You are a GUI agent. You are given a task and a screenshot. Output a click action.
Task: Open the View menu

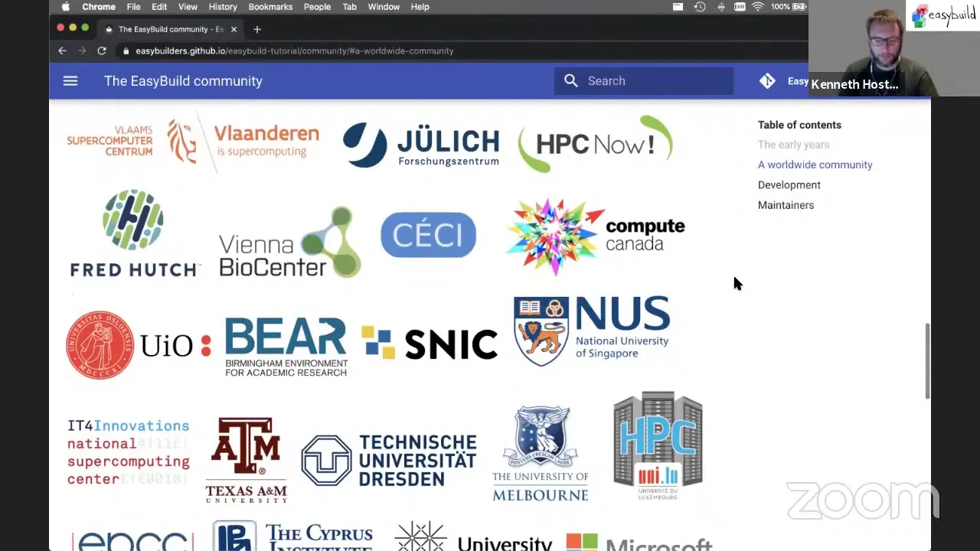tap(188, 7)
